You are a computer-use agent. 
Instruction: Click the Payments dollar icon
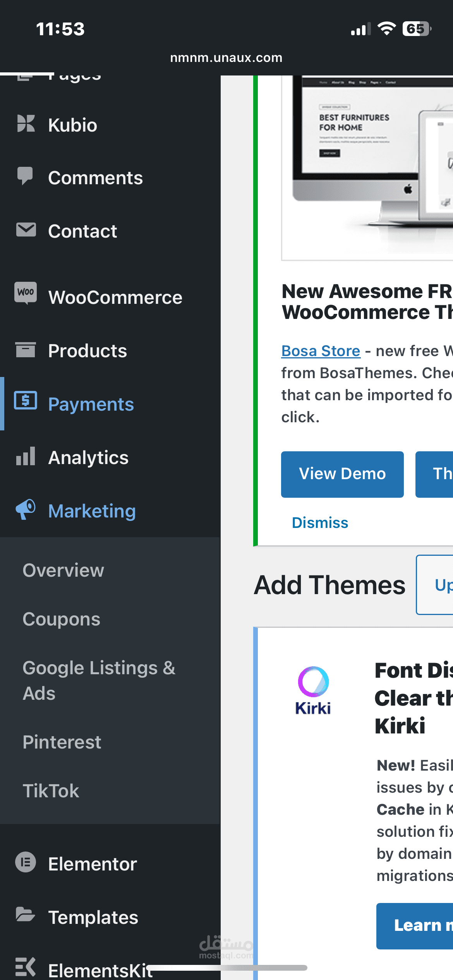26,400
